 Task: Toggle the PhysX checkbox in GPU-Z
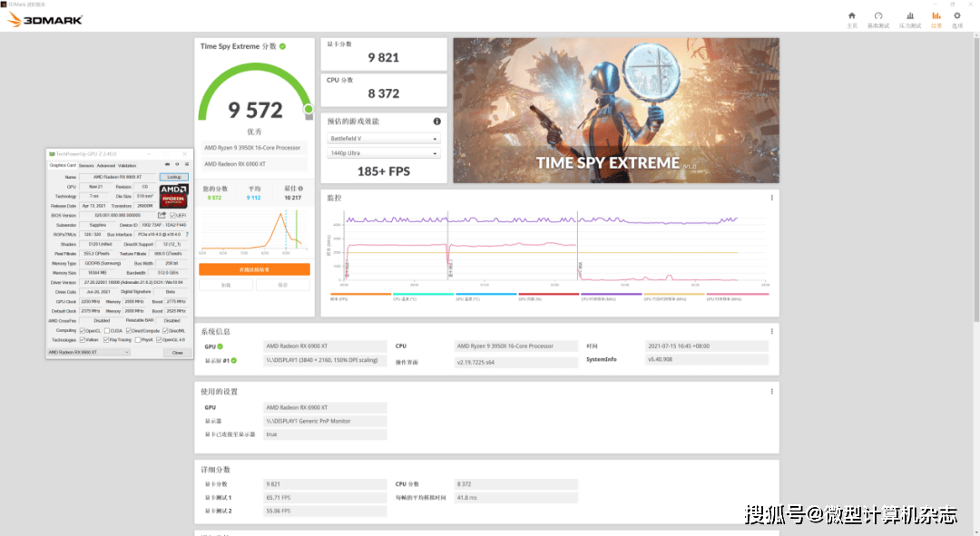pyautogui.click(x=138, y=340)
